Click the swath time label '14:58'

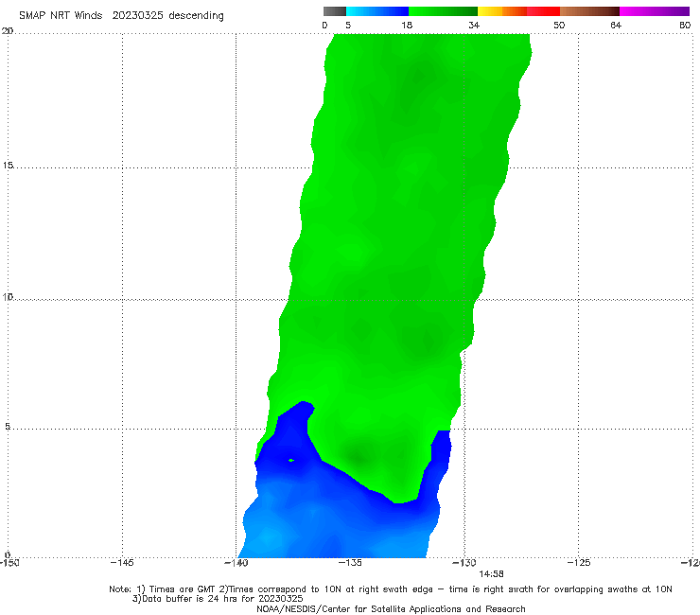point(491,574)
